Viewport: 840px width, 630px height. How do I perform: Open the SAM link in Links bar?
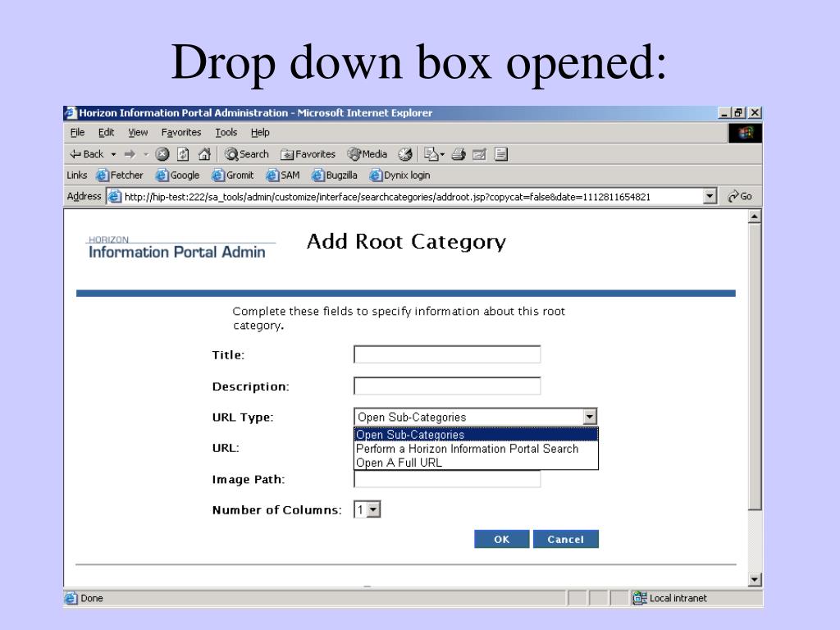(283, 176)
